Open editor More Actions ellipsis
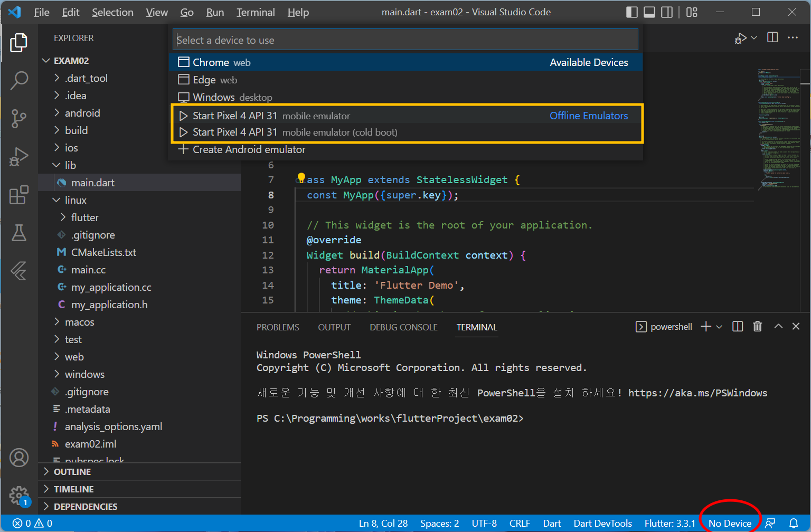 [793, 37]
